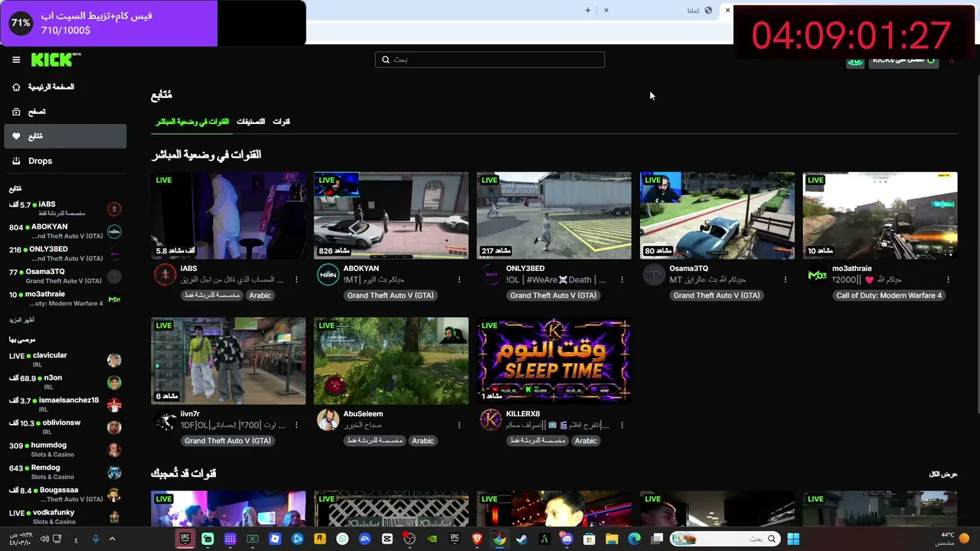Open Drops in the sidebar

point(65,161)
